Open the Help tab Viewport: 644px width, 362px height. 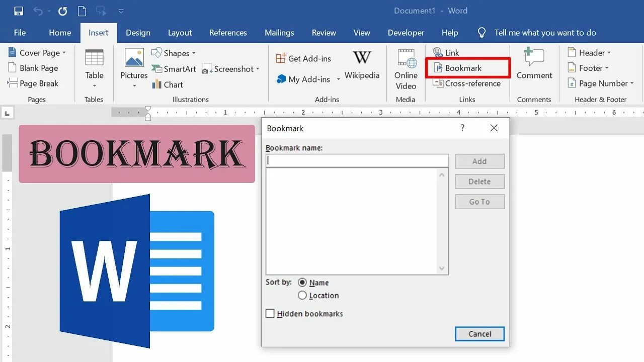coord(450,33)
